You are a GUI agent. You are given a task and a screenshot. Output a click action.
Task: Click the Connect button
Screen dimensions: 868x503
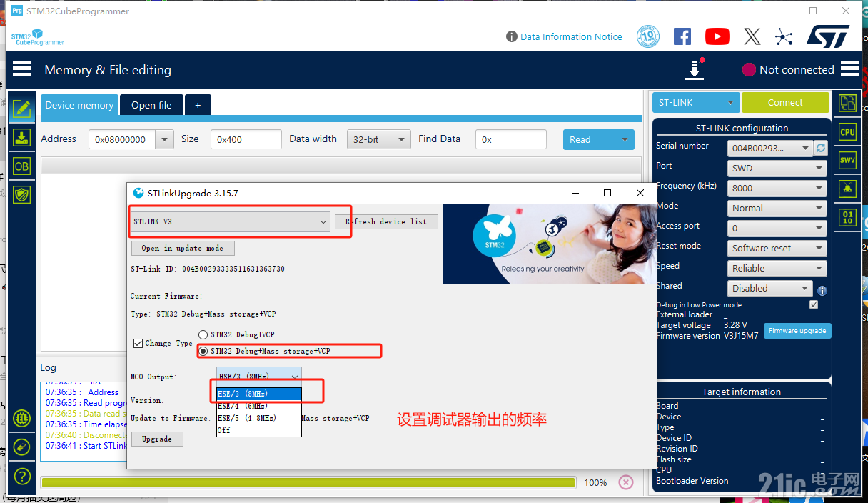[785, 103]
